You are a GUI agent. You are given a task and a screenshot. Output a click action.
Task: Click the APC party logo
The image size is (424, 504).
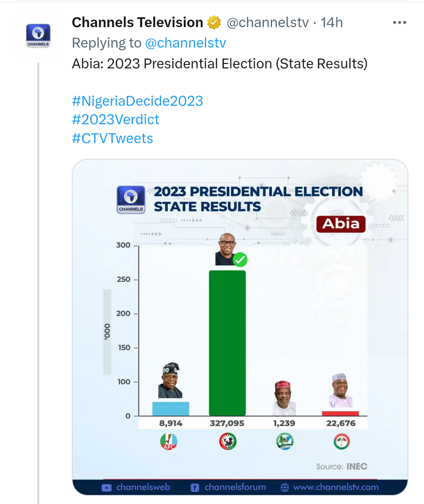pyautogui.click(x=169, y=442)
